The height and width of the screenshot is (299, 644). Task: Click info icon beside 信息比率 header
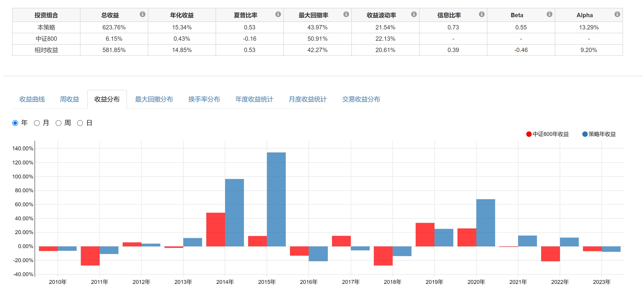point(482,14)
